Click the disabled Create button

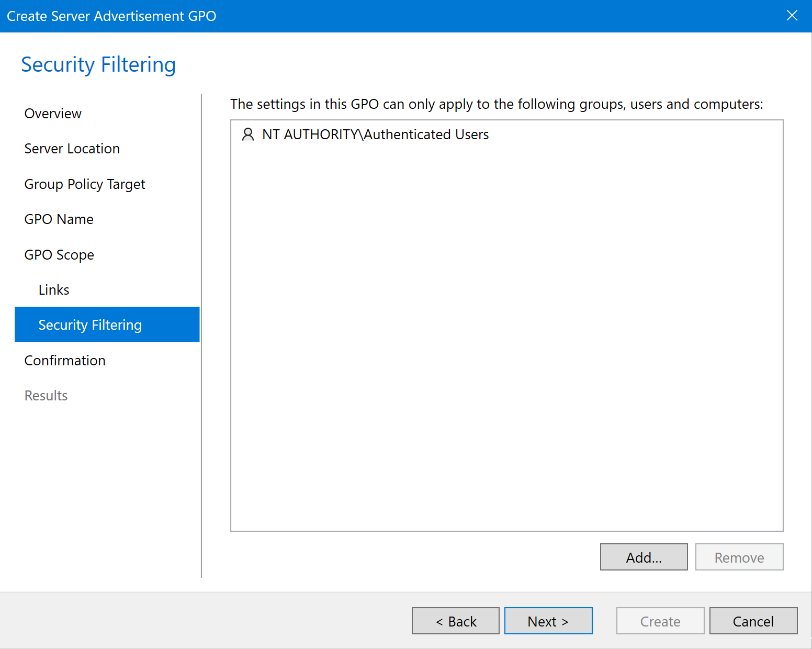(660, 621)
